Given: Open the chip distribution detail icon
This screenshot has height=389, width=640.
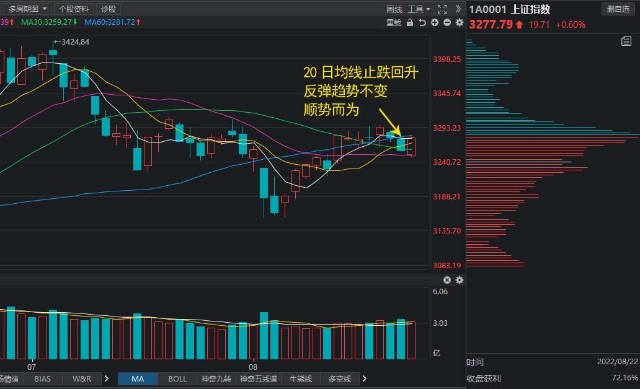Looking at the screenshot, I should pyautogui.click(x=626, y=41).
